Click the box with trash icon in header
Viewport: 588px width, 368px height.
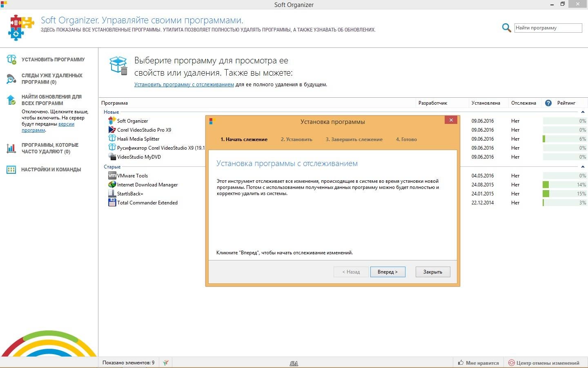[x=119, y=65]
